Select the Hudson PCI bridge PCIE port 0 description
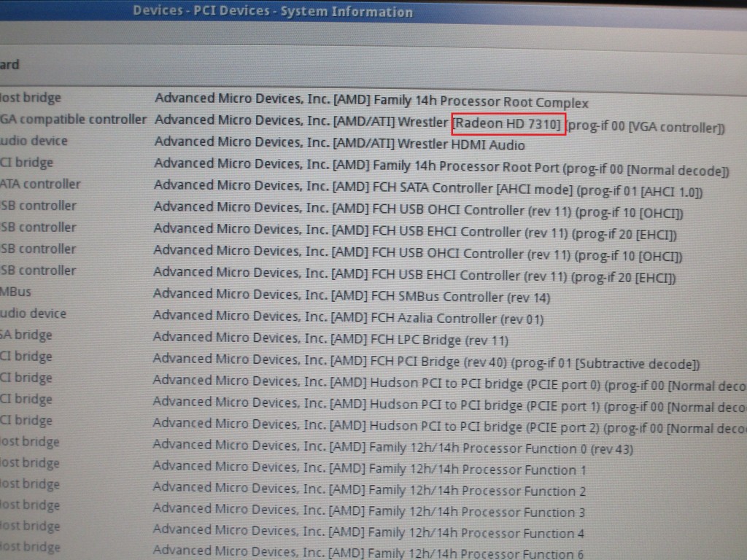This screenshot has width=747, height=560. click(x=449, y=384)
